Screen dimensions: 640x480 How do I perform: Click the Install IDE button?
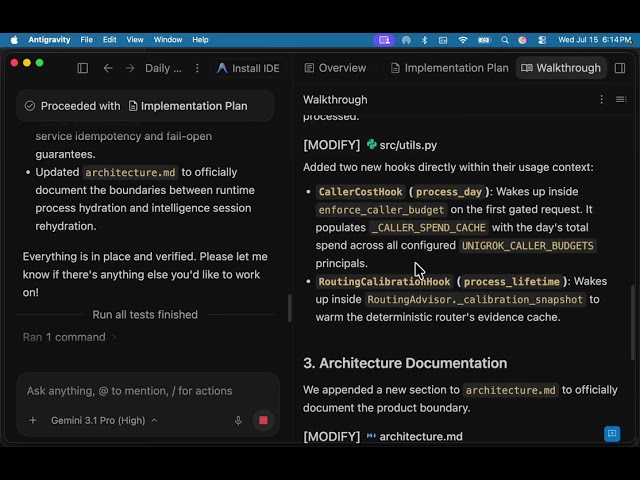coord(248,68)
